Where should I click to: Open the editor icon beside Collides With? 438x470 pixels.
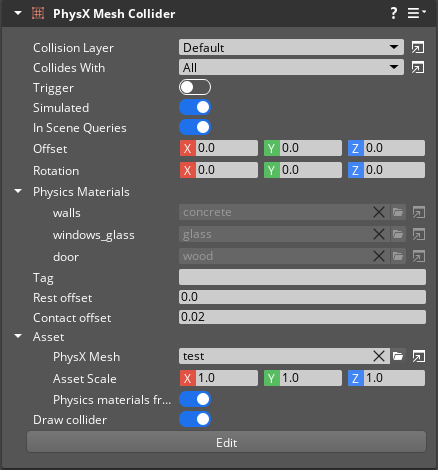coord(418,68)
